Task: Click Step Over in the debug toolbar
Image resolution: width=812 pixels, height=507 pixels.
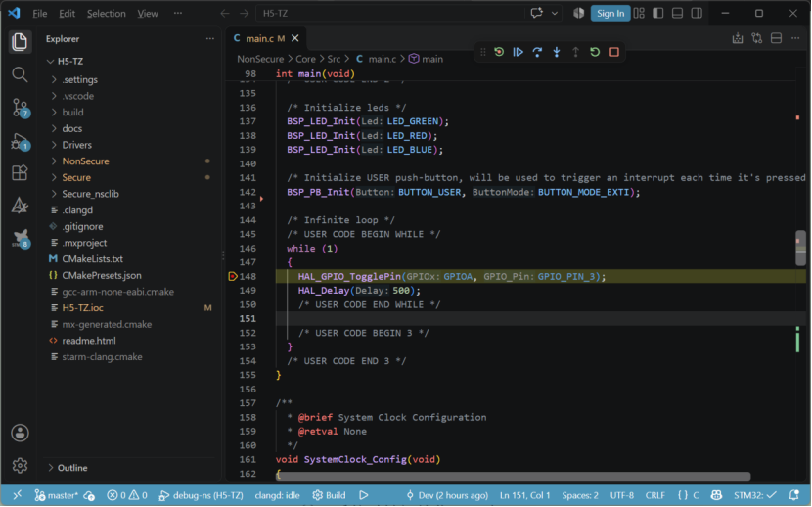Action: click(537, 52)
